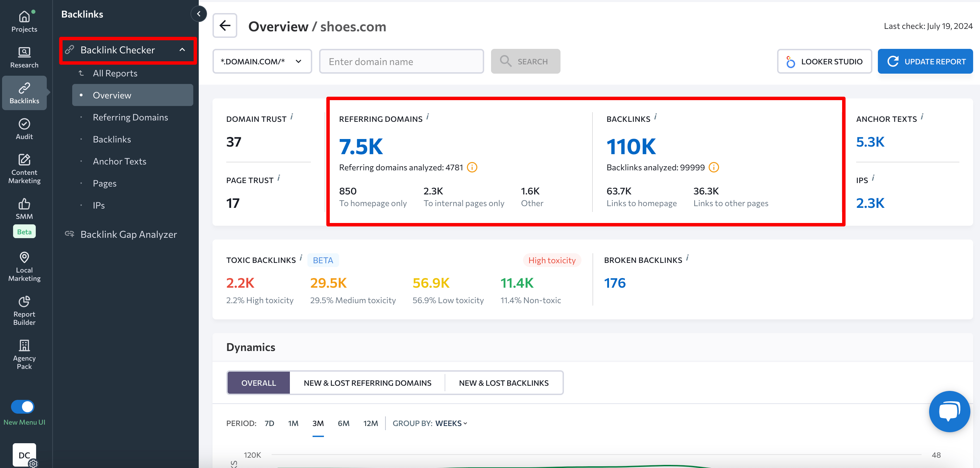Click the Search button
Image resolution: width=980 pixels, height=468 pixels.
525,61
